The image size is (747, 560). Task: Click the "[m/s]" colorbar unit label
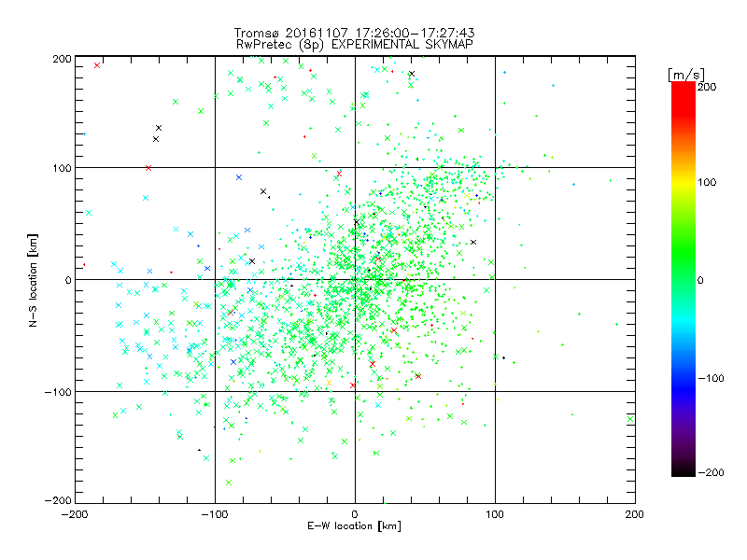pyautogui.click(x=686, y=75)
